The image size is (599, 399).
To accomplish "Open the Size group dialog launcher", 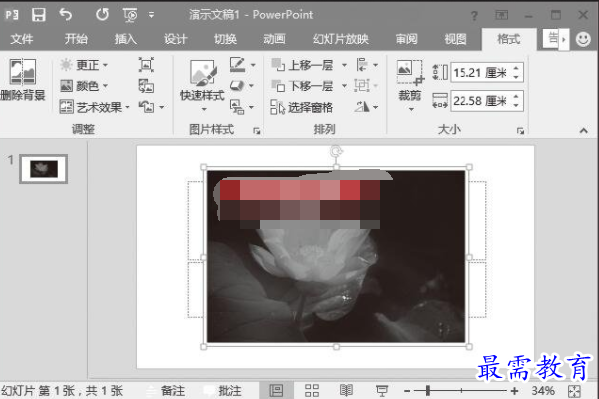I will [520, 131].
